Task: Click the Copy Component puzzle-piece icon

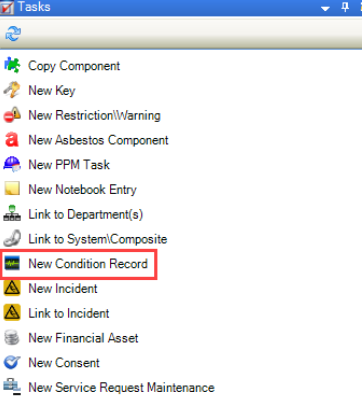Action: pos(12,65)
